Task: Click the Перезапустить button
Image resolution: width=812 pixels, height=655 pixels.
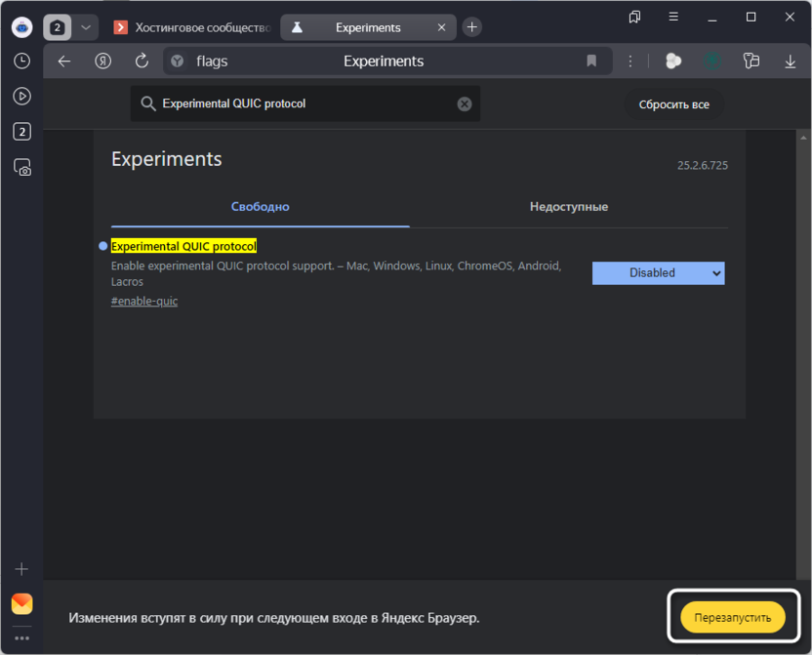Action: point(732,617)
